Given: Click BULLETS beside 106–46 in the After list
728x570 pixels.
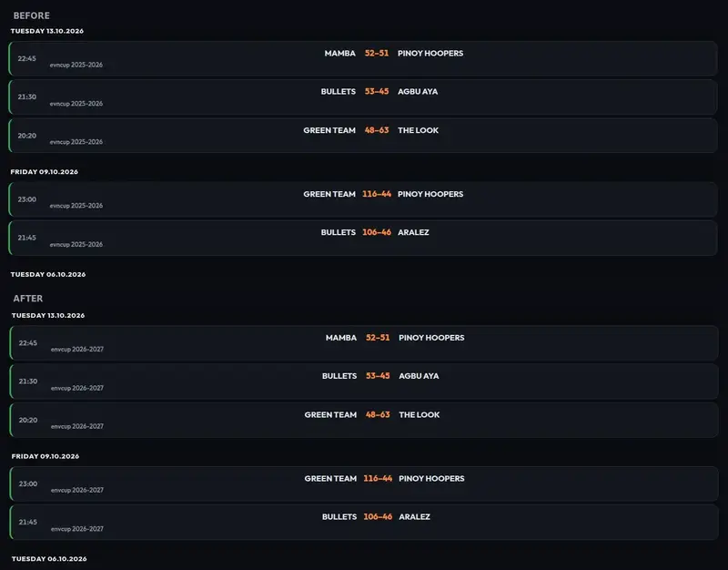Looking at the screenshot, I should click(339, 516).
